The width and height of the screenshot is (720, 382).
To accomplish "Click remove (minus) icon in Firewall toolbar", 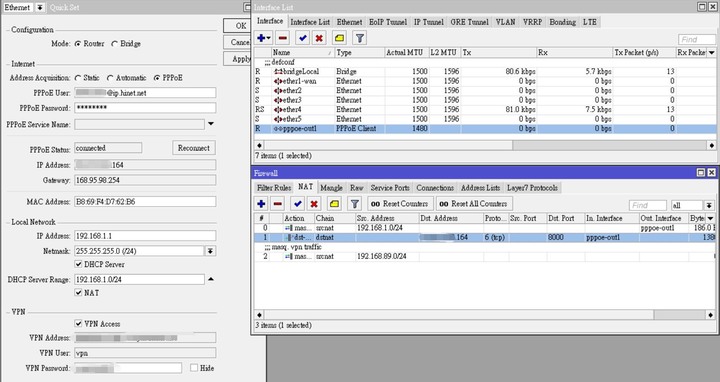I will click(278, 203).
